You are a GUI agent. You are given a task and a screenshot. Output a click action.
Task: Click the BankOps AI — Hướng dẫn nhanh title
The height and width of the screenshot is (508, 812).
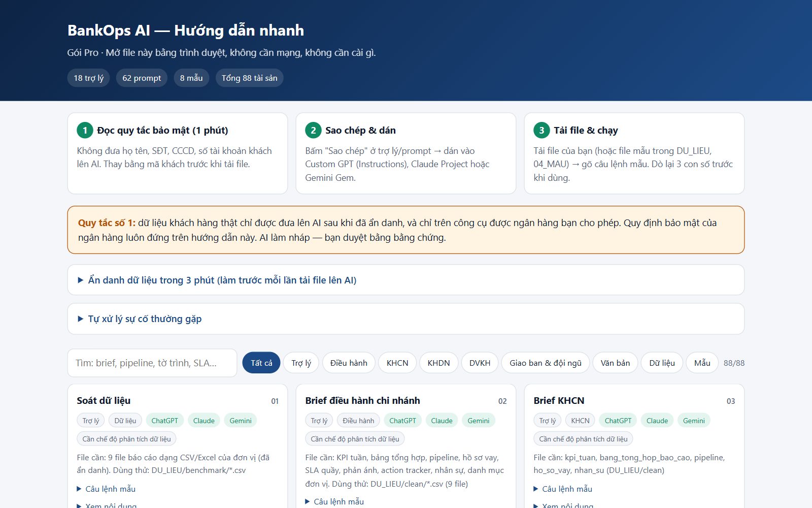coord(186,30)
